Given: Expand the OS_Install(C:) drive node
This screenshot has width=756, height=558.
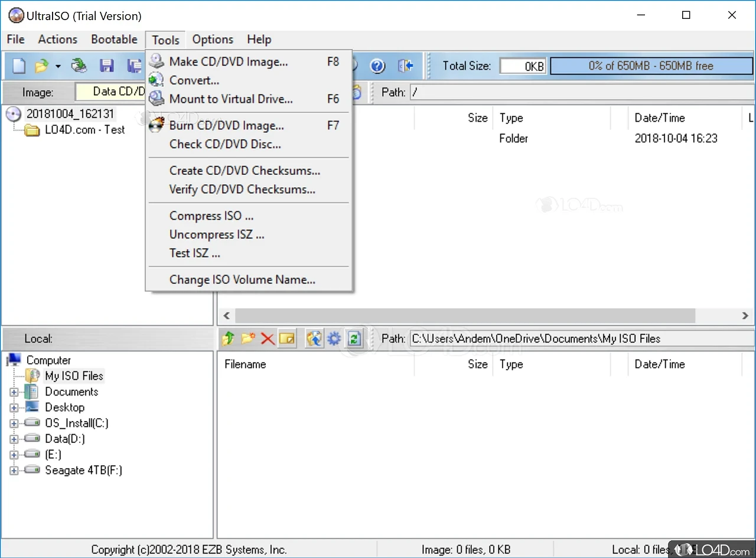Looking at the screenshot, I should coord(14,423).
